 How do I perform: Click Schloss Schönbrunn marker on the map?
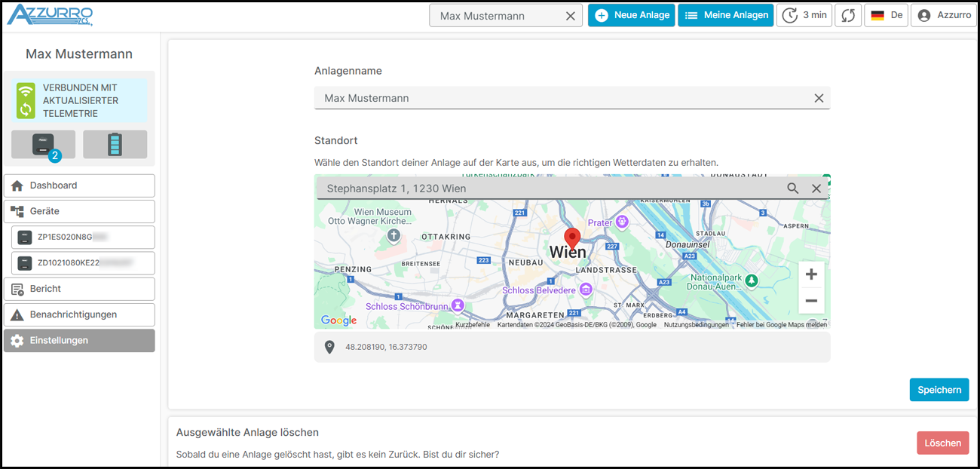pyautogui.click(x=457, y=305)
